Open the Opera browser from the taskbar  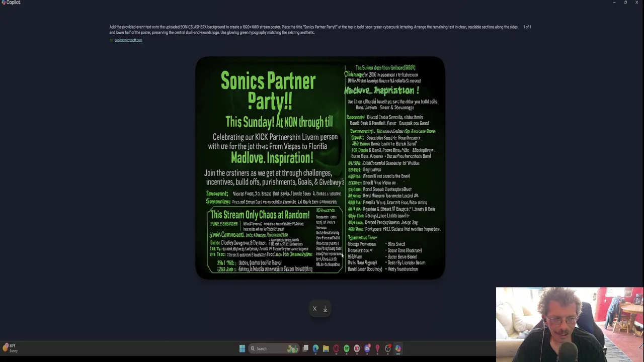pyautogui.click(x=336, y=348)
